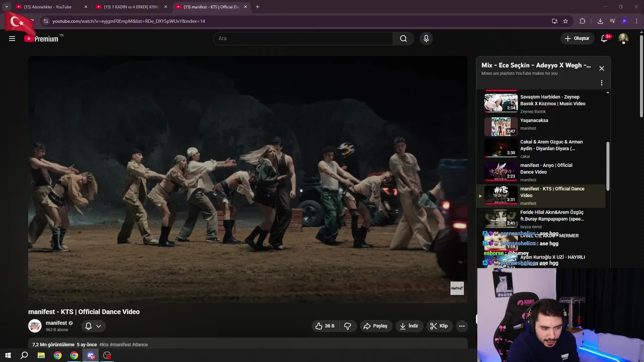Like the video with 36 B likes
The width and height of the screenshot is (644, 362).
point(325,326)
